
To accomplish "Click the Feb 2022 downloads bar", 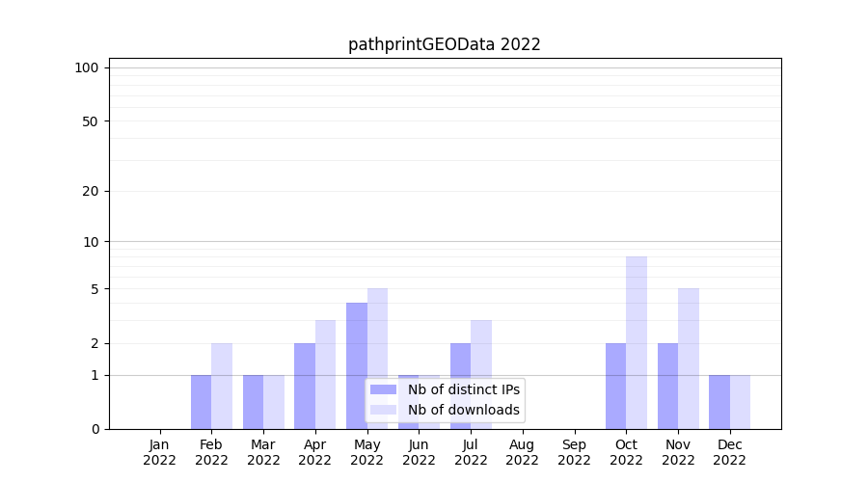I will (222, 386).
